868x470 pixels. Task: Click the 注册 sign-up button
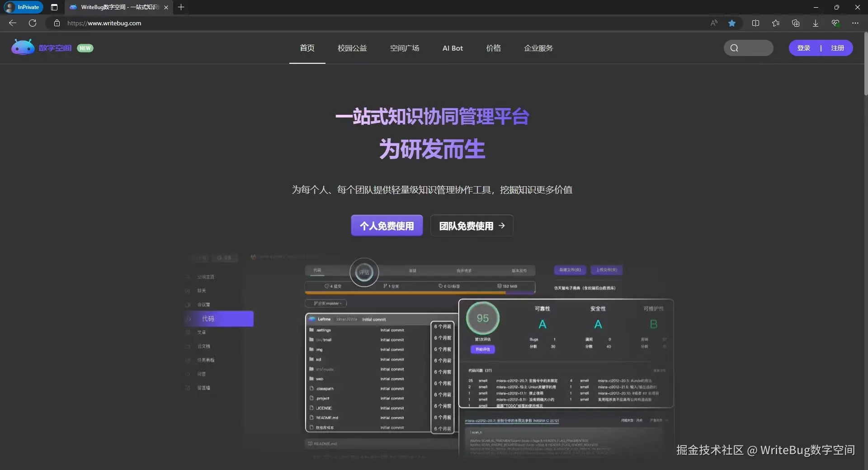click(x=838, y=47)
